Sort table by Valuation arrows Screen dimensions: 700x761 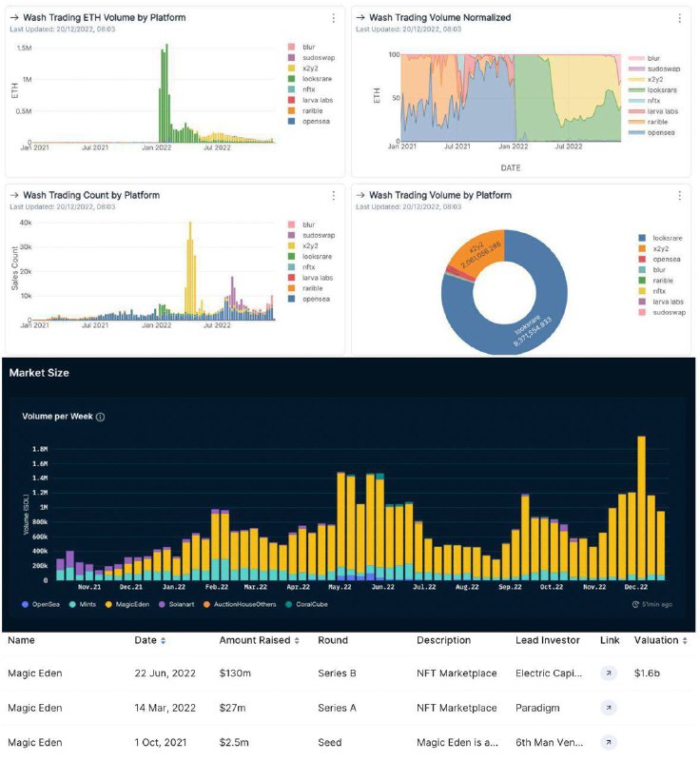685,640
